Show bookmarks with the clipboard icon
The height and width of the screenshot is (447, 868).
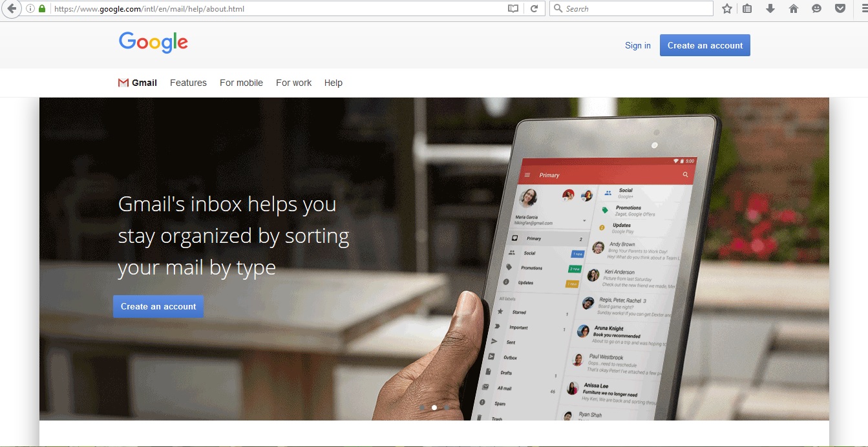tap(748, 8)
